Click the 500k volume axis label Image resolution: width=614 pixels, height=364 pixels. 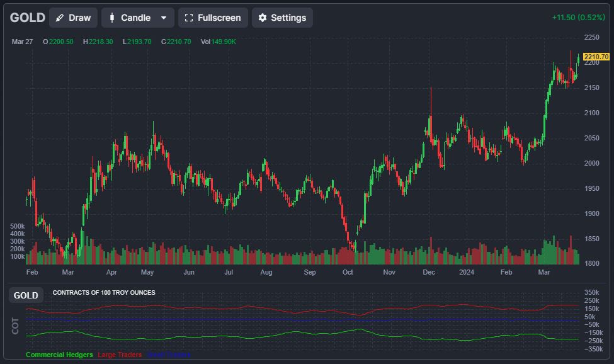click(x=18, y=226)
